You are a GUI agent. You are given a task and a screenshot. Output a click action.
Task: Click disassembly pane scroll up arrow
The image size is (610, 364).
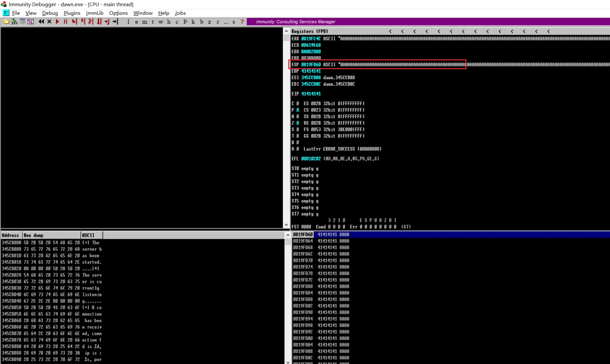click(286, 31)
